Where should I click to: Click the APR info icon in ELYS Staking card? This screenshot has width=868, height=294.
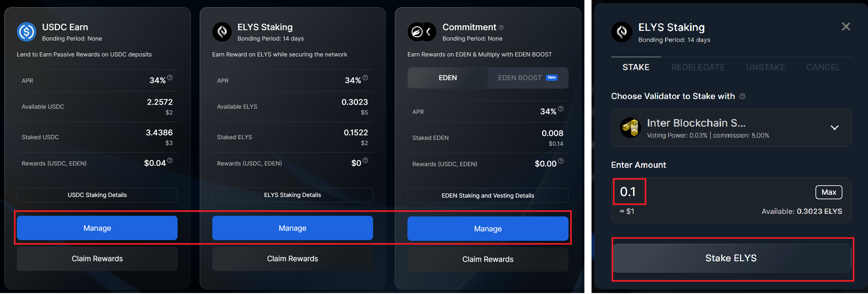pos(366,78)
